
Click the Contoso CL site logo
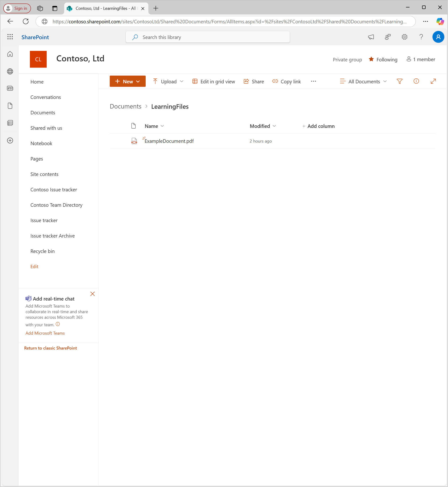38,59
